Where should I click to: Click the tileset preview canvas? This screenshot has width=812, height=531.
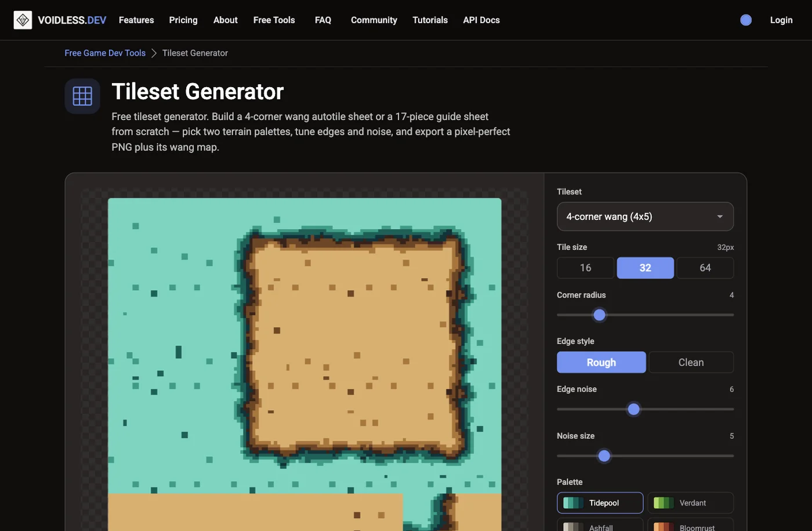pyautogui.click(x=304, y=364)
